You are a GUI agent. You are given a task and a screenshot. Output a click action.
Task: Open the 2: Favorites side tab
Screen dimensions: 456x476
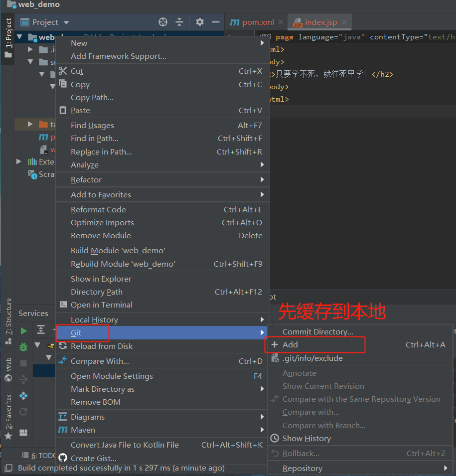coord(8,416)
